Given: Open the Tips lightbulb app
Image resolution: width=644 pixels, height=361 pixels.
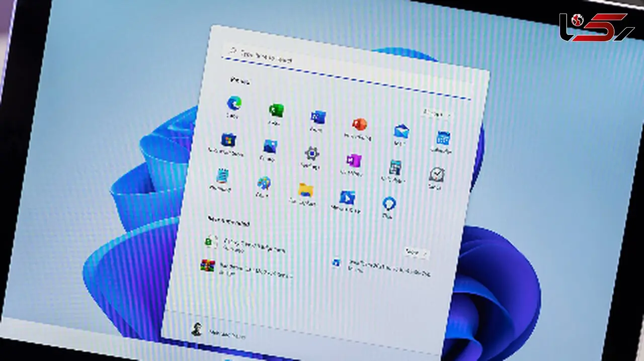Looking at the screenshot, I should coord(388,204).
